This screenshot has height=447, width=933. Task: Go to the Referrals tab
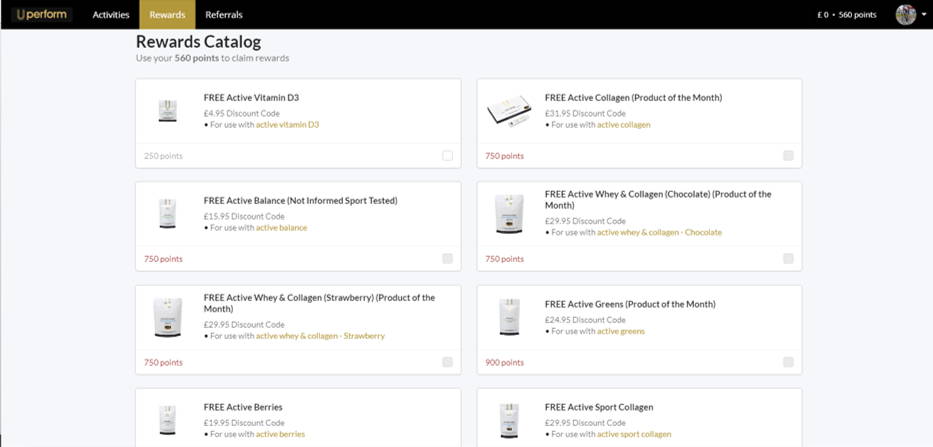click(224, 15)
